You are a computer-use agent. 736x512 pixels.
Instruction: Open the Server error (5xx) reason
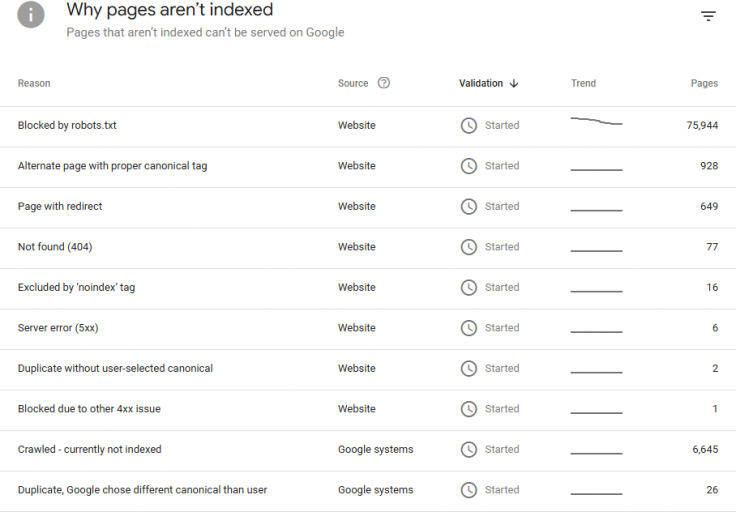(x=58, y=328)
